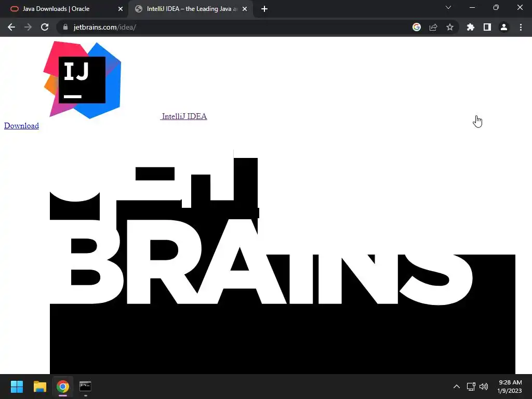Image resolution: width=532 pixels, height=399 pixels.
Task: Minimize the Chrome window
Action: 472,7
